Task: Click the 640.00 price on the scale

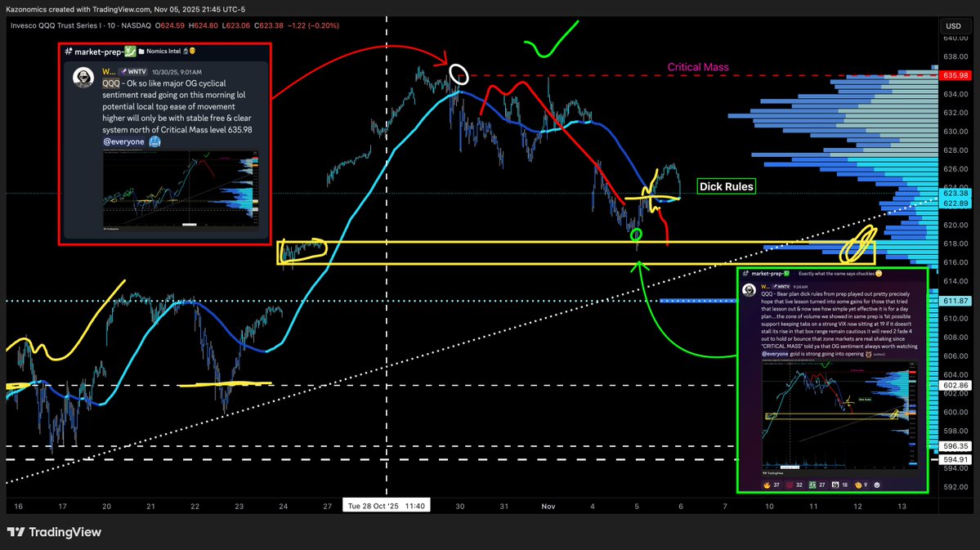Action: coord(955,38)
